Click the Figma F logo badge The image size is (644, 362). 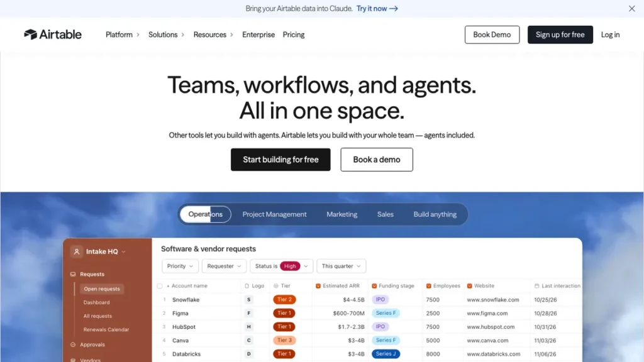point(248,314)
